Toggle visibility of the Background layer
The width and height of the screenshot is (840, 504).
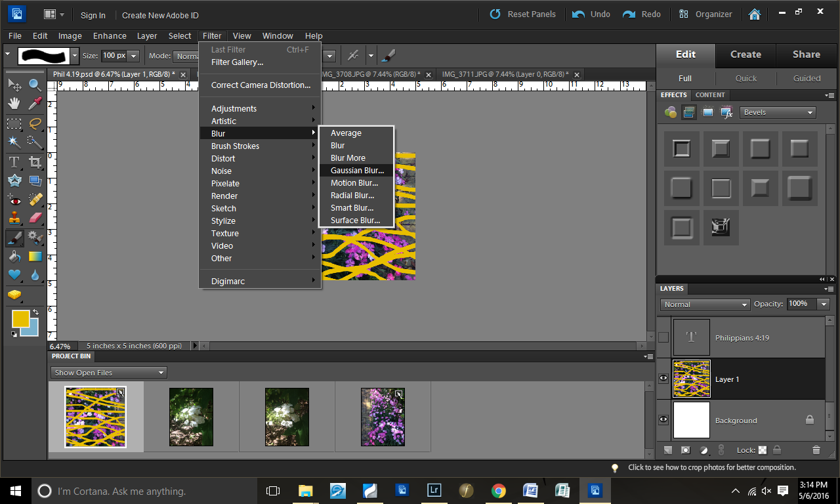coord(663,420)
